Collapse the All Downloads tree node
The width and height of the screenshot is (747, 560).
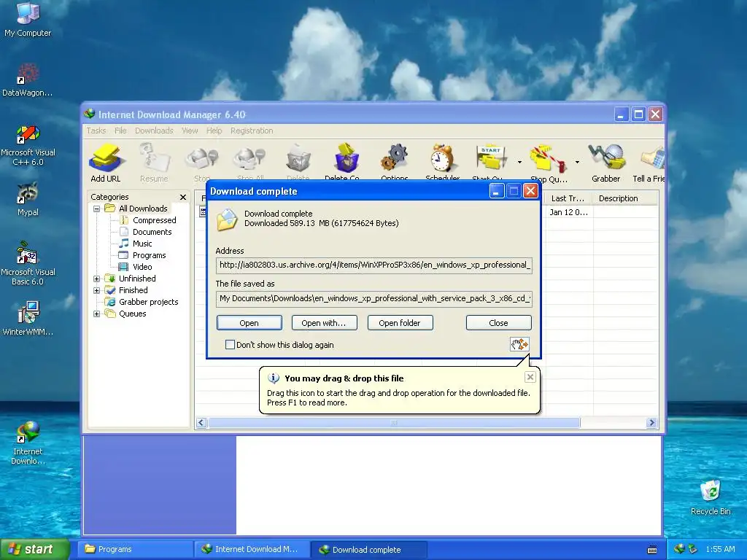click(97, 209)
